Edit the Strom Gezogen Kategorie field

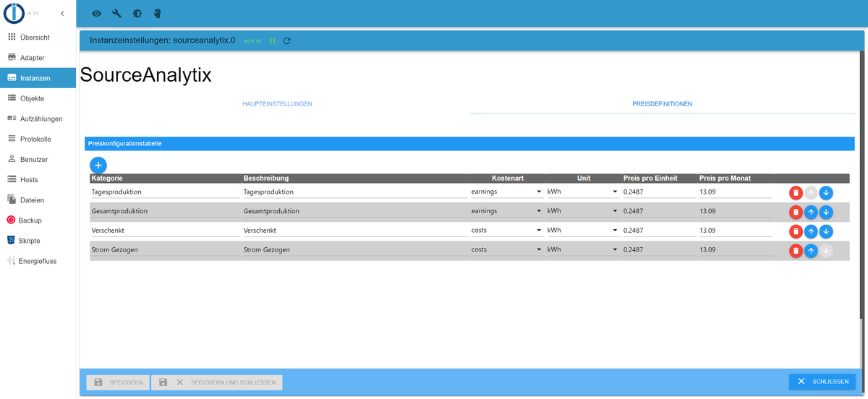(165, 249)
